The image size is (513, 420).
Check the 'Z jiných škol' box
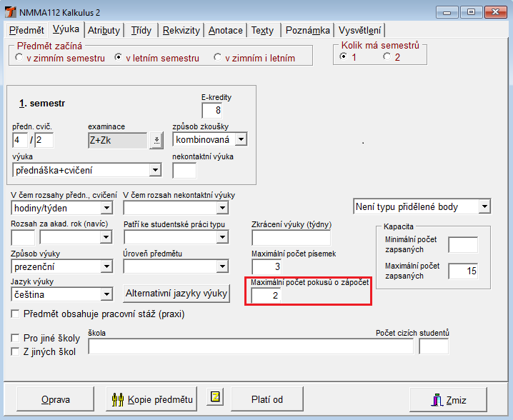tap(16, 351)
